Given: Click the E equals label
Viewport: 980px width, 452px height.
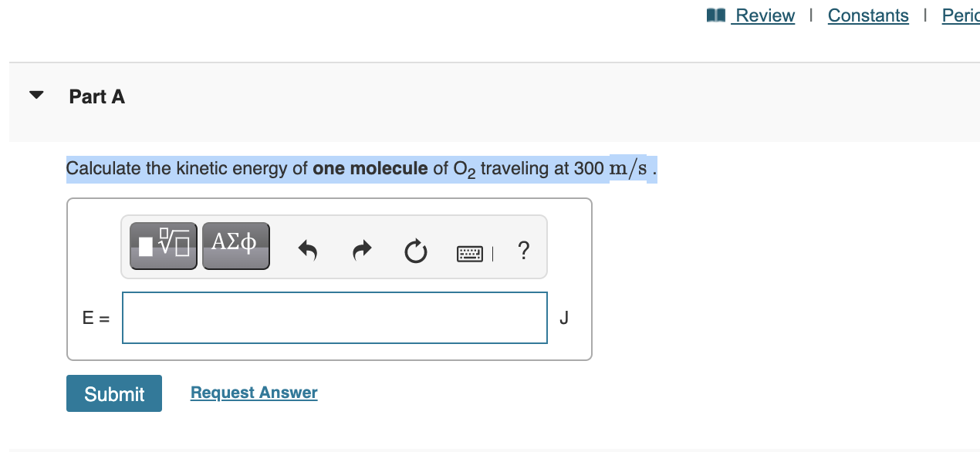Looking at the screenshot, I should pos(95,317).
